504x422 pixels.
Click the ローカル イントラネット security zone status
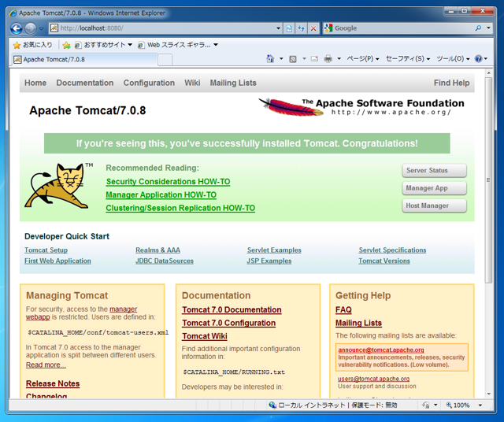[332, 405]
